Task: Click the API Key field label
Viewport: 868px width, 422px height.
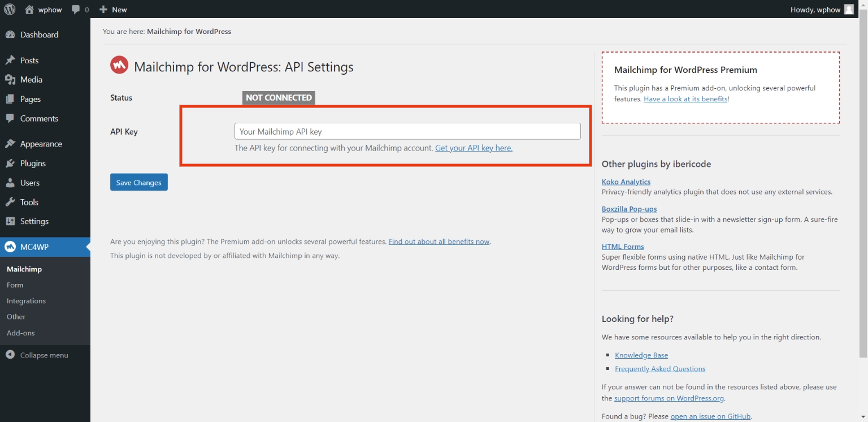Action: coord(124,131)
